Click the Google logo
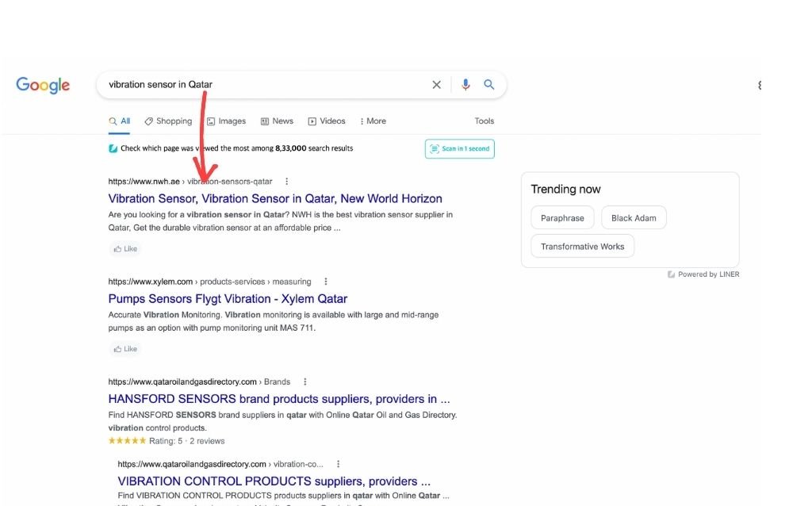 click(x=43, y=85)
